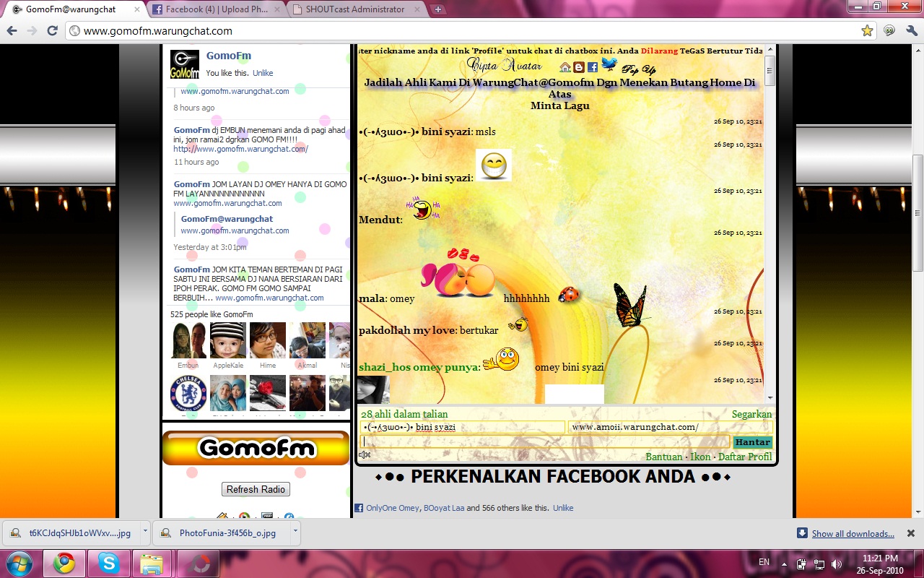
Task: Click the extension icon beside the wrench
Action: (889, 31)
